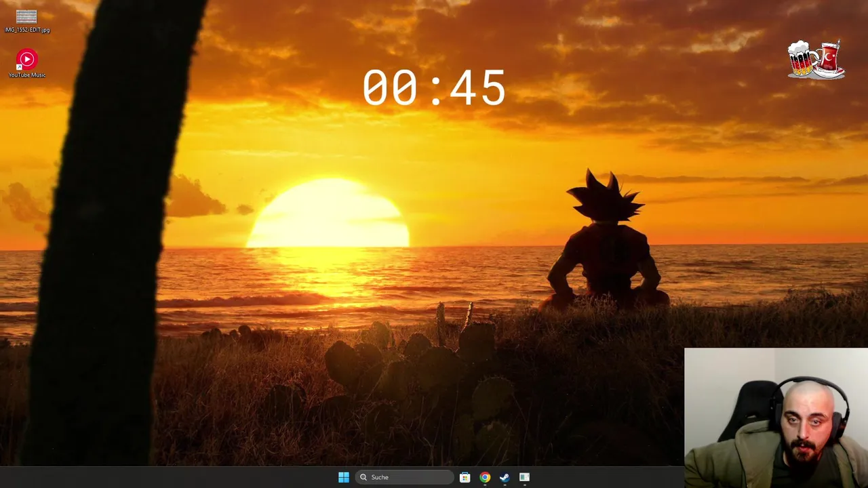
Task: Open Microsoft Store from the taskbar
Action: [x=465, y=477]
